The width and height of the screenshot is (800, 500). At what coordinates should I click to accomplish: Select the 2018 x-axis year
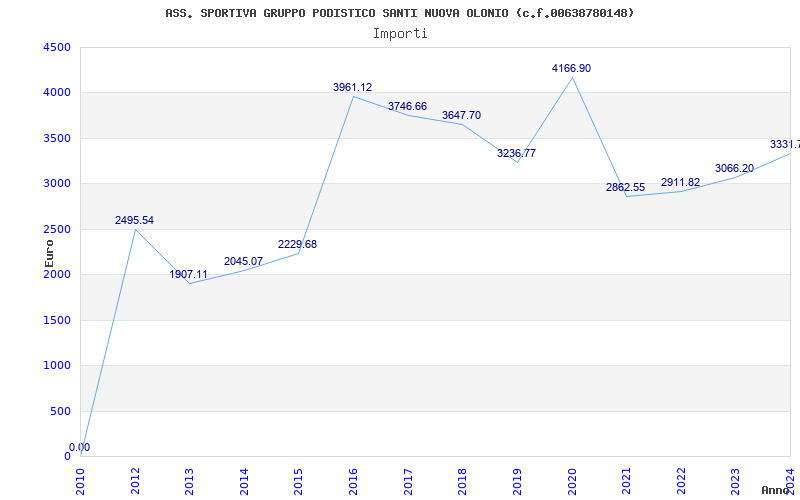pyautogui.click(x=463, y=482)
